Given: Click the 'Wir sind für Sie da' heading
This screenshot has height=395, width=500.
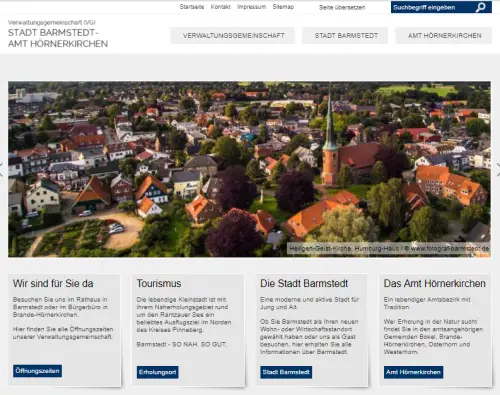Looking at the screenshot, I should [x=53, y=283].
